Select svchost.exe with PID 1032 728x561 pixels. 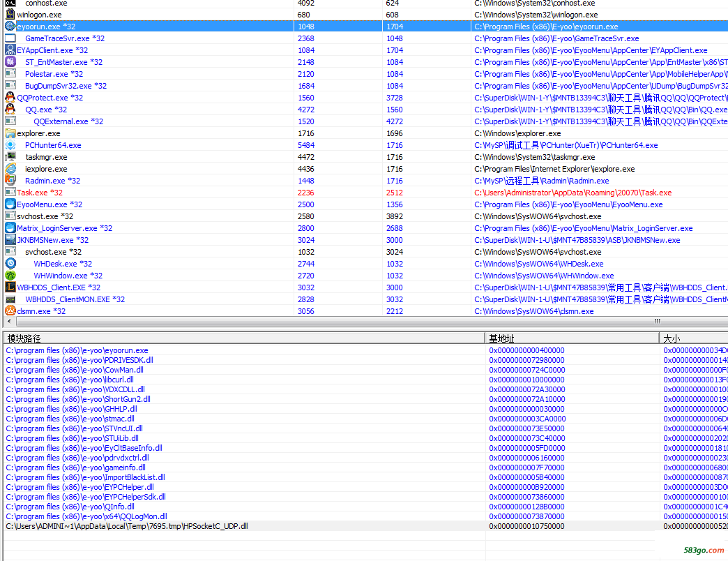pyautogui.click(x=366, y=252)
